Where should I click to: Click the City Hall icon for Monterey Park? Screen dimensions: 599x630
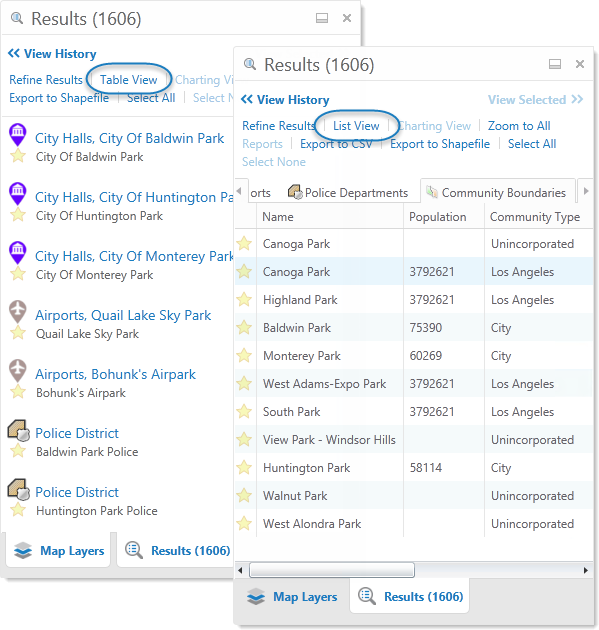(18, 252)
